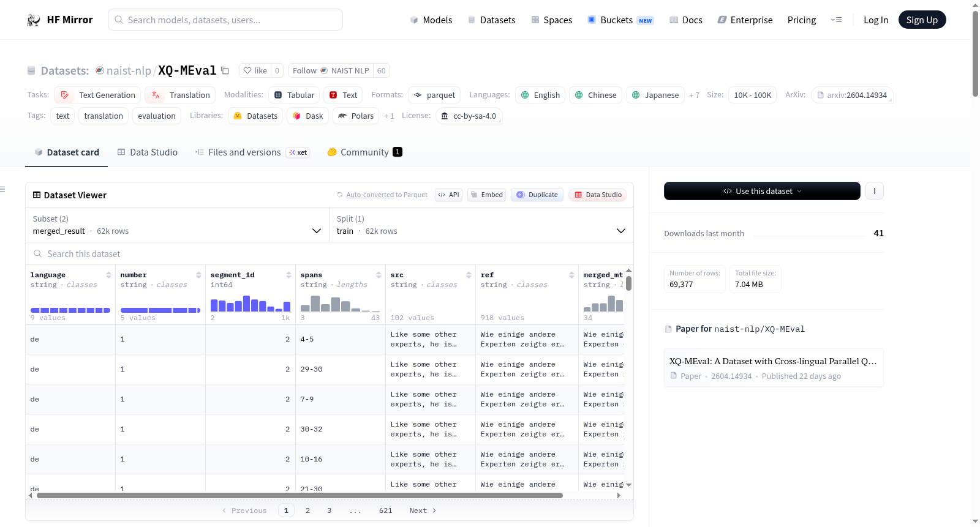Click the evaluation tag
The width and height of the screenshot is (980, 527).
pyautogui.click(x=157, y=116)
